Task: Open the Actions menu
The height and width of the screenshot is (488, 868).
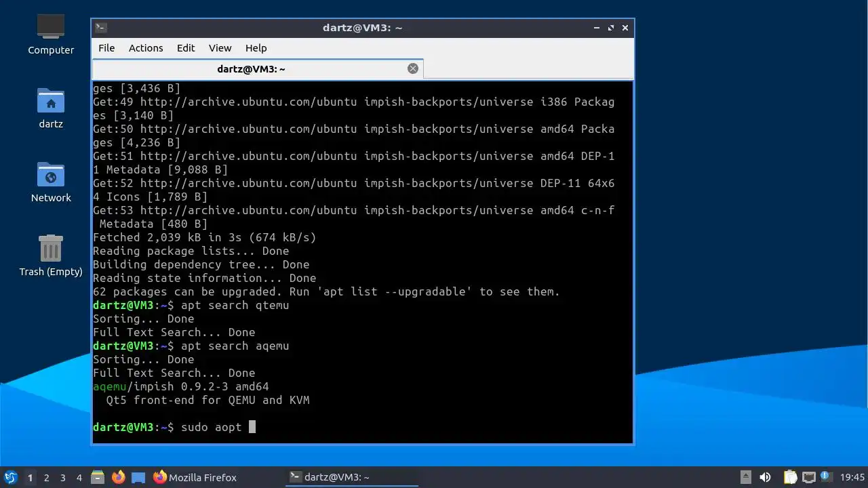Action: (x=146, y=48)
